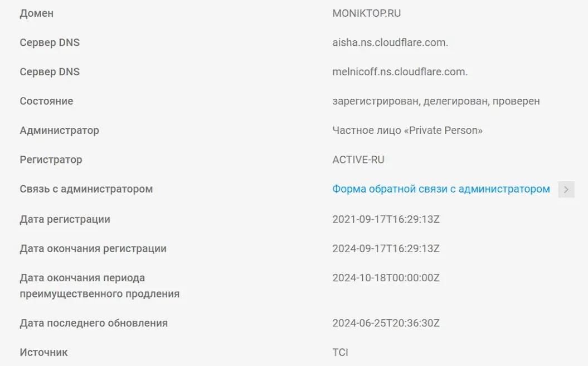Image resolution: width=588 pixels, height=366 pixels.
Task: Click the renewal period end date 2024-10-18T00:00:00Z
Action: 386,278
